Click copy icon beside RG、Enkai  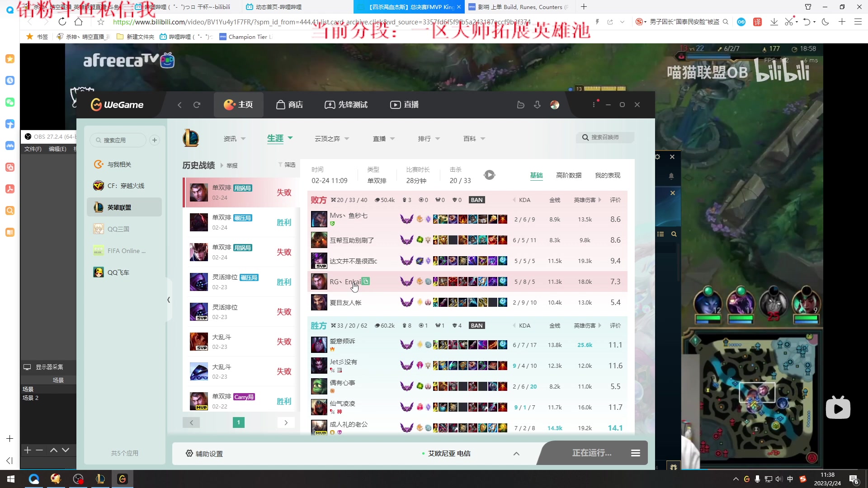click(x=366, y=282)
